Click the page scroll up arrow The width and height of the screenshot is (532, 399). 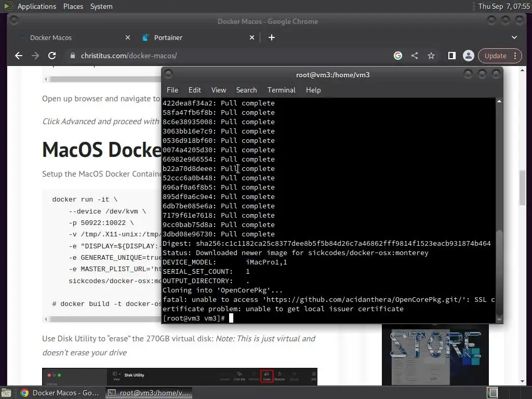(522, 70)
